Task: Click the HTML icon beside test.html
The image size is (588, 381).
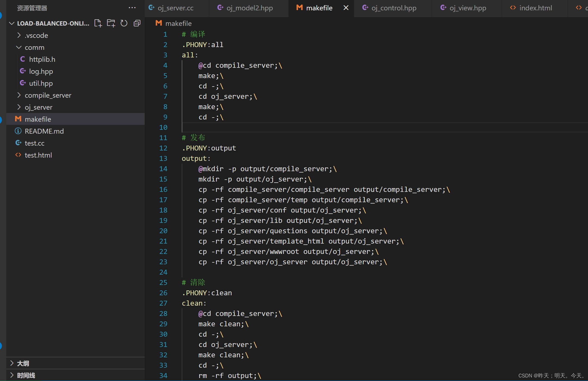Action: tap(18, 155)
